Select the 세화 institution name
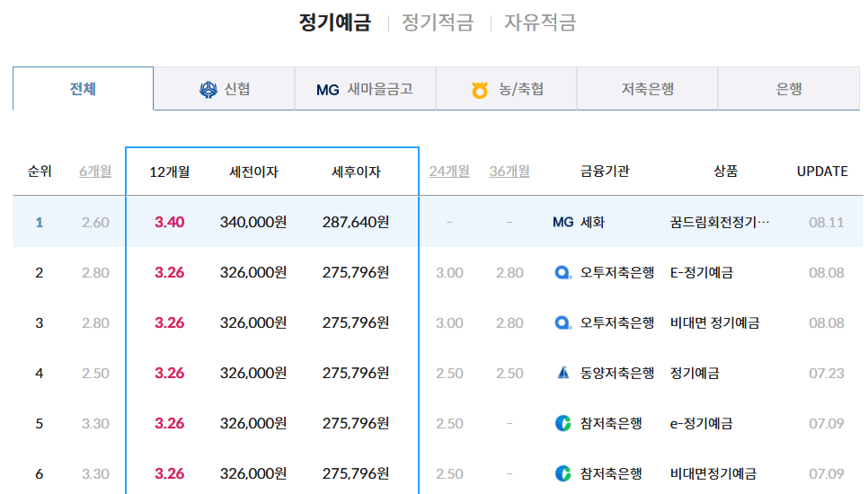 pyautogui.click(x=592, y=223)
